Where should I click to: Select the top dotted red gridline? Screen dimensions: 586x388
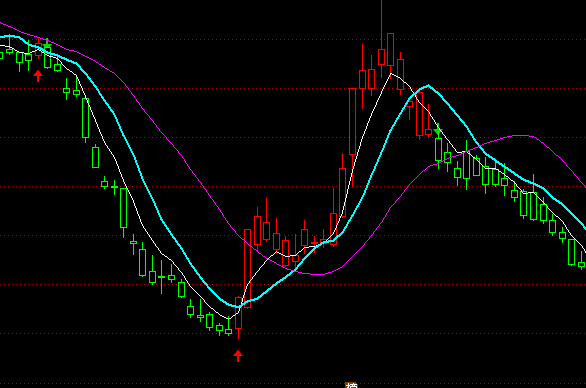[x=293, y=39]
